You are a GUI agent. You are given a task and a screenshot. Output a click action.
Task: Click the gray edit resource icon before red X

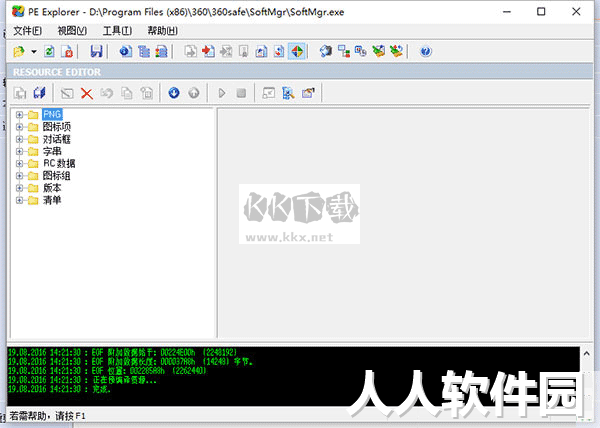(67, 93)
